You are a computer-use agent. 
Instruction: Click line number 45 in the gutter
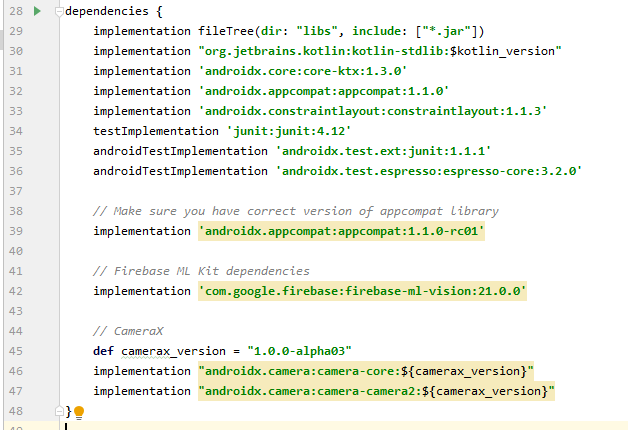[14, 351]
